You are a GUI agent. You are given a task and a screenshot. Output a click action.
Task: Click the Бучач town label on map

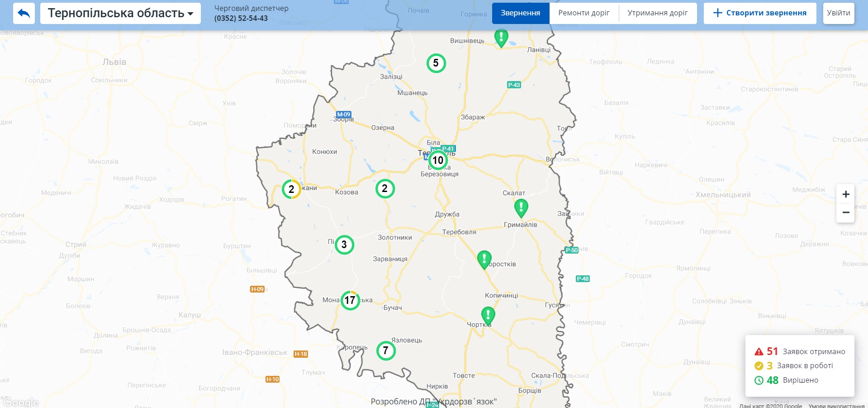tap(393, 307)
